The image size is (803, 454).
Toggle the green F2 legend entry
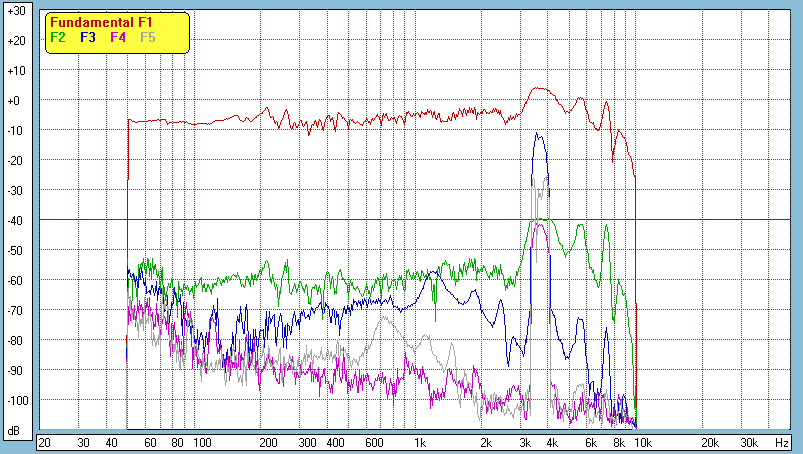click(57, 37)
